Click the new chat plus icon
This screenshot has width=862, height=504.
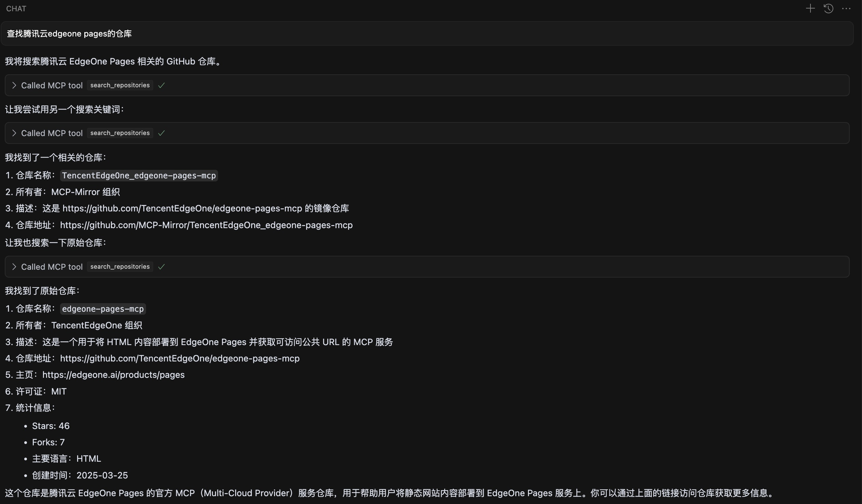[810, 9]
